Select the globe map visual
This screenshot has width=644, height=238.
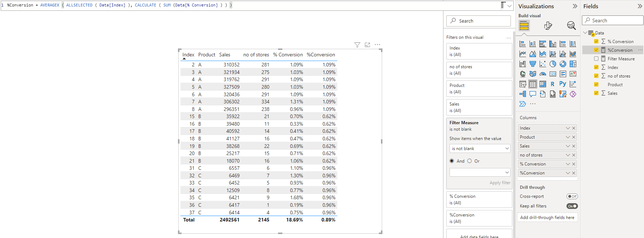523,74
